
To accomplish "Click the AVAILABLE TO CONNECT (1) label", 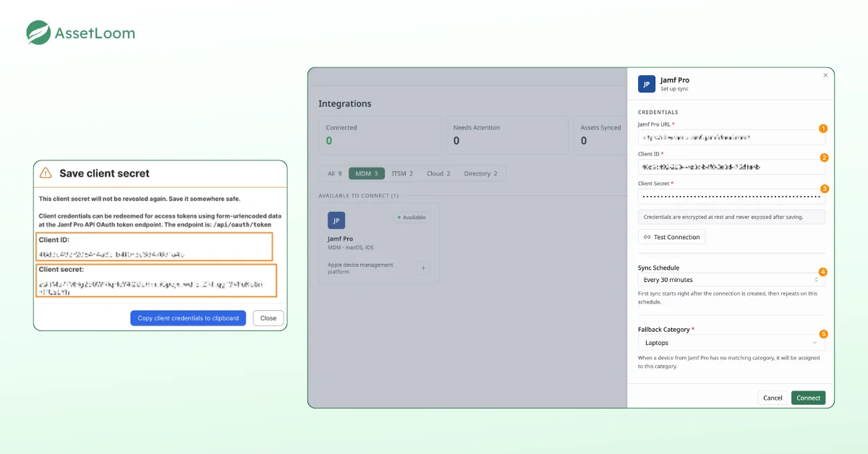I will [359, 196].
